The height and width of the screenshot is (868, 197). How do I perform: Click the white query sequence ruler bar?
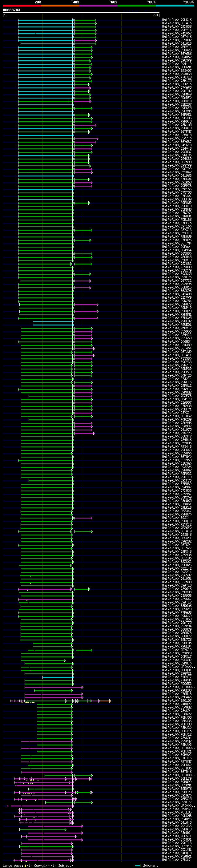(x=81, y=12)
